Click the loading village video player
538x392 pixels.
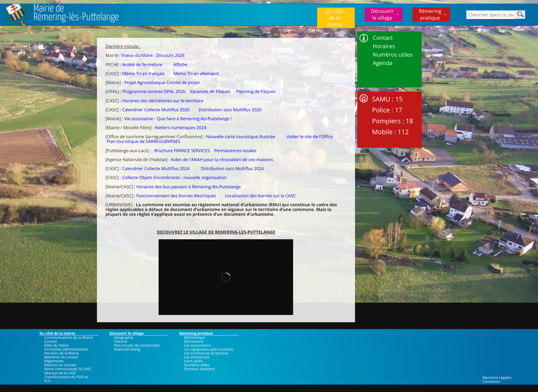[226, 277]
